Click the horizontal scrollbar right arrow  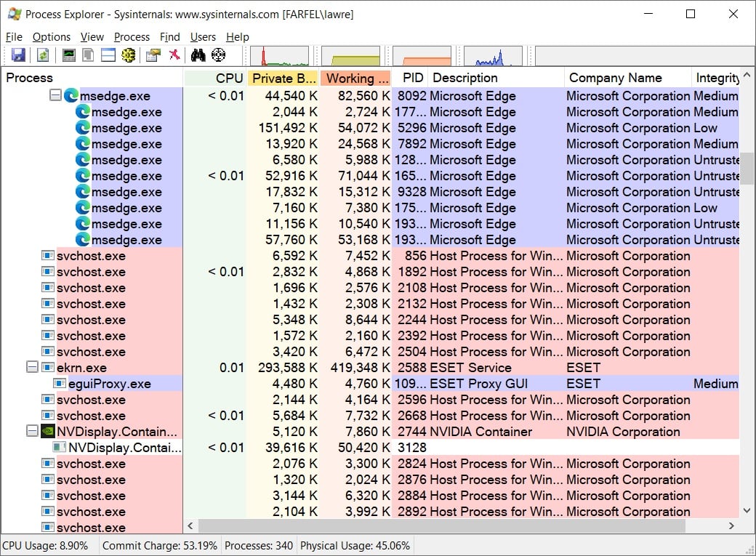point(731,525)
